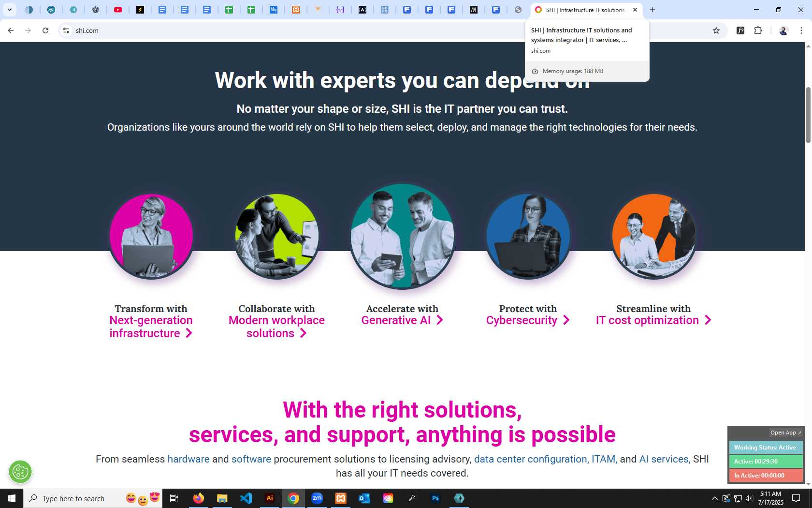Open File Explorer from the taskbar
The image size is (812, 508).
point(222,498)
